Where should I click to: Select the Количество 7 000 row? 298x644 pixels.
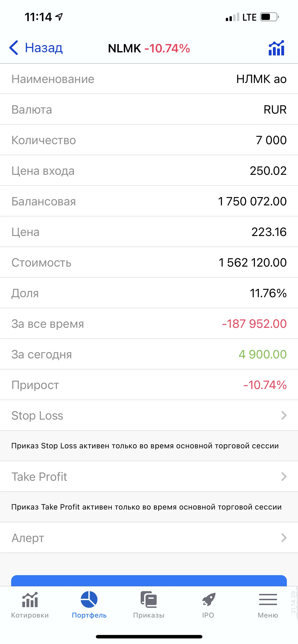pos(149,140)
